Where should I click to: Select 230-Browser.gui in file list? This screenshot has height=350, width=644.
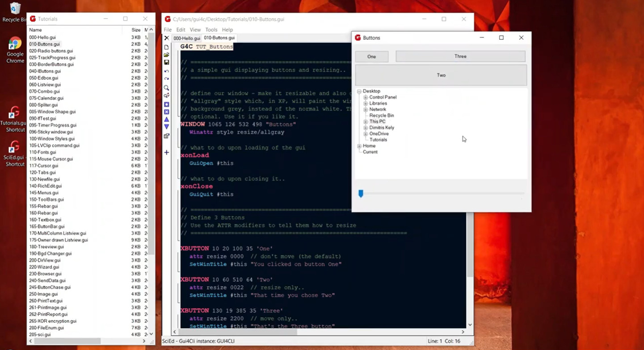point(45,274)
